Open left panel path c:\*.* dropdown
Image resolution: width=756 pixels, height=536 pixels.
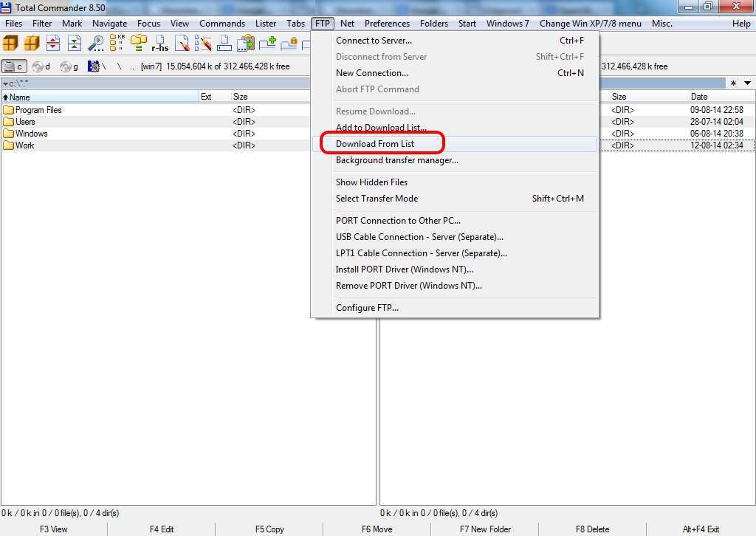tap(16, 84)
